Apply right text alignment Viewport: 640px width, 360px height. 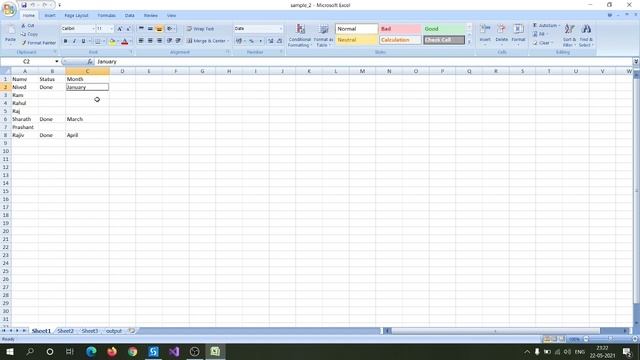coord(159,40)
